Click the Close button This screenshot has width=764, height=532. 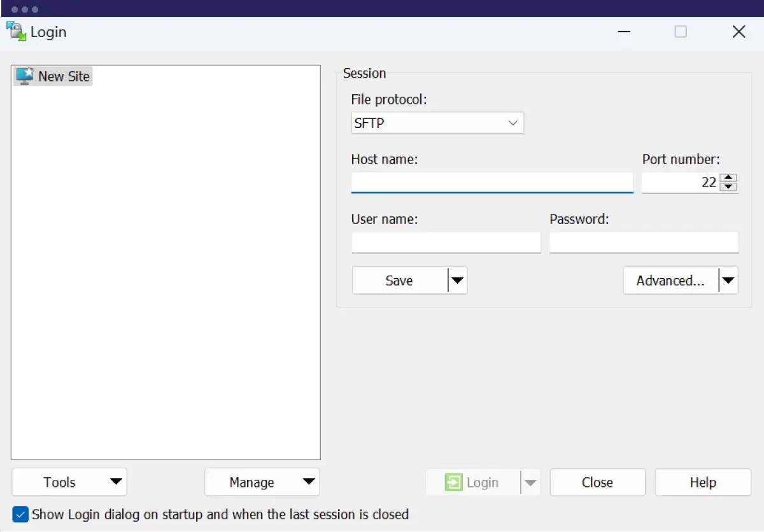[597, 482]
